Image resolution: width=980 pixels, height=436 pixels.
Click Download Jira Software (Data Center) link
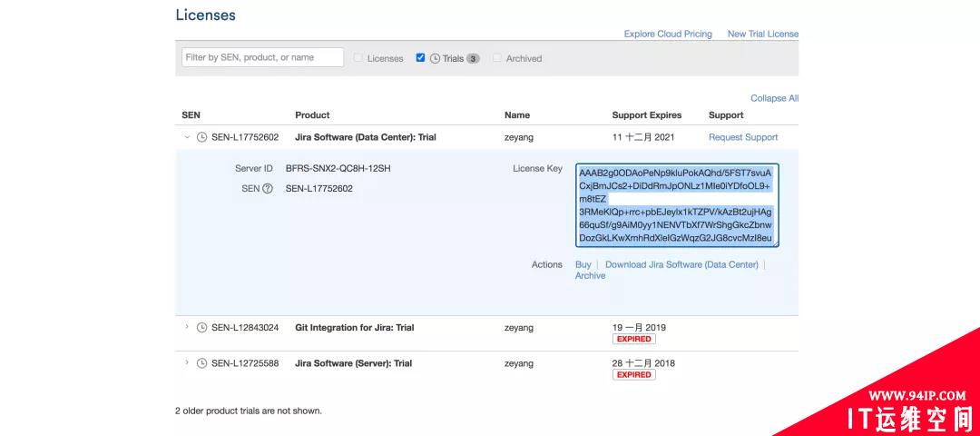(x=681, y=264)
